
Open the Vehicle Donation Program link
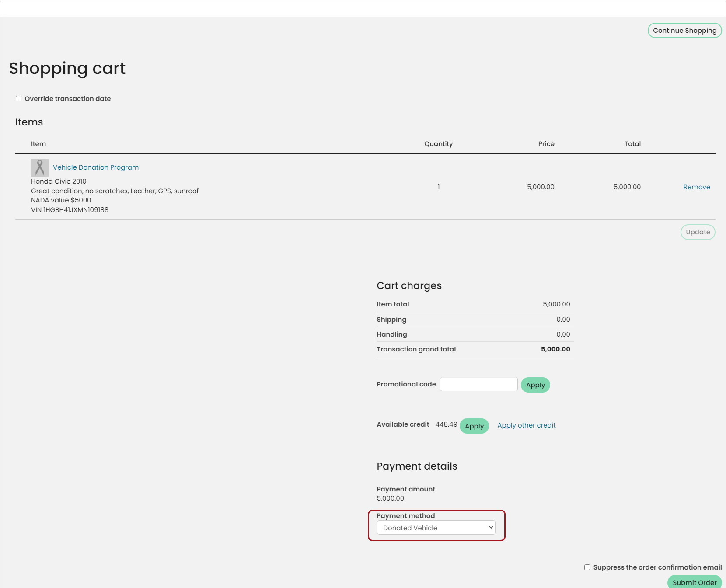(x=96, y=167)
